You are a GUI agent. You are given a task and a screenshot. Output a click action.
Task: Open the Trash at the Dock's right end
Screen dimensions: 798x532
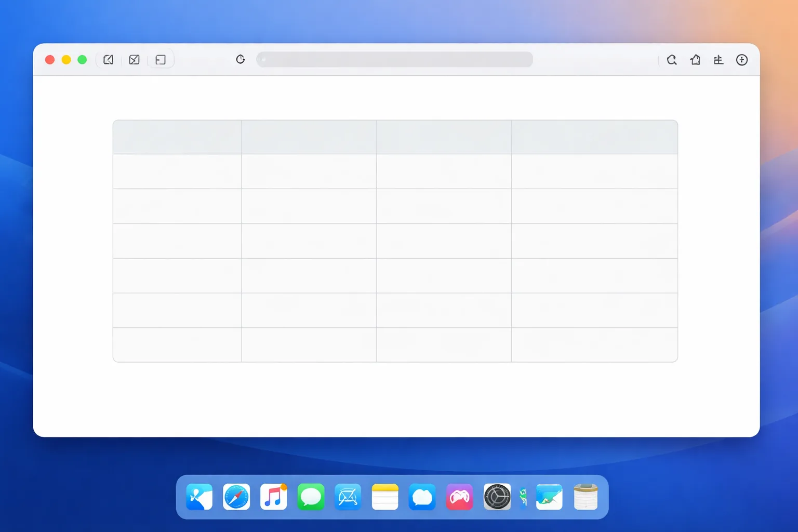pyautogui.click(x=586, y=497)
